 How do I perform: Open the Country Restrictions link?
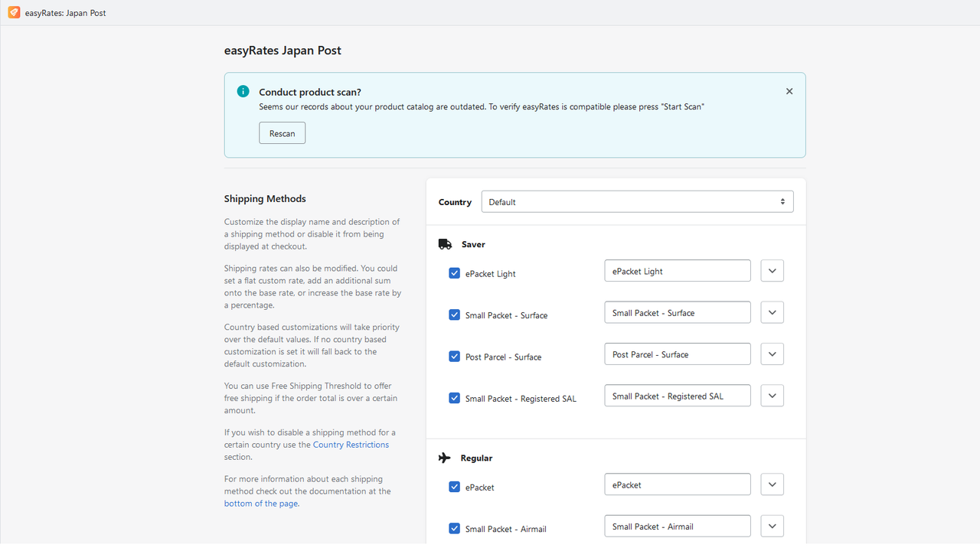(x=351, y=445)
